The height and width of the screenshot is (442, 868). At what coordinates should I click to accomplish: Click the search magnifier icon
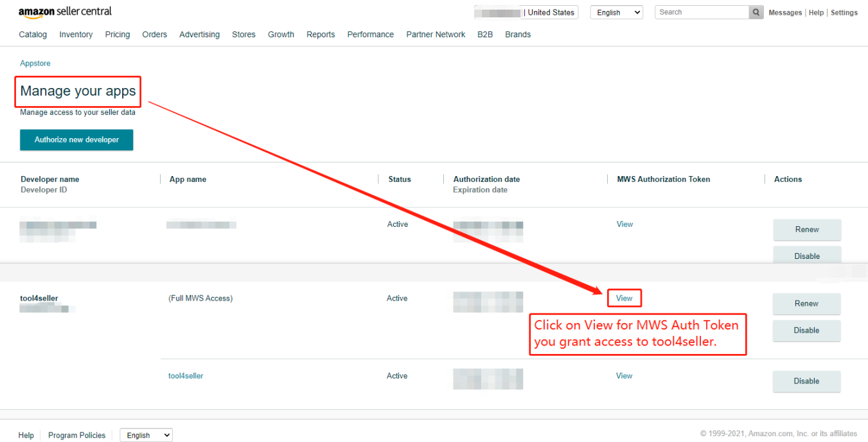tap(757, 12)
